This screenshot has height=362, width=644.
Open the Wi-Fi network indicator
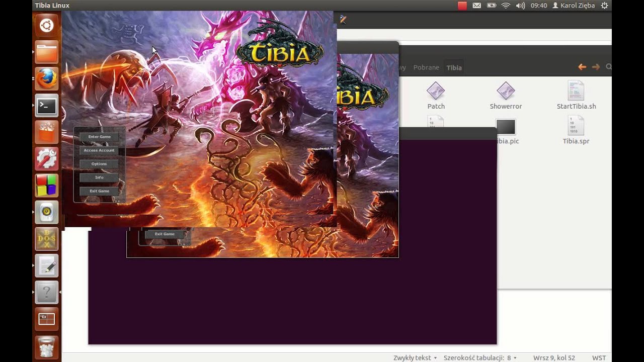506,6
